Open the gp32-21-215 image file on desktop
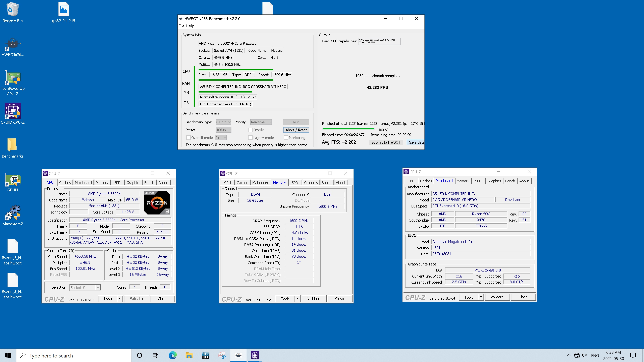The image size is (644, 362). point(64,13)
